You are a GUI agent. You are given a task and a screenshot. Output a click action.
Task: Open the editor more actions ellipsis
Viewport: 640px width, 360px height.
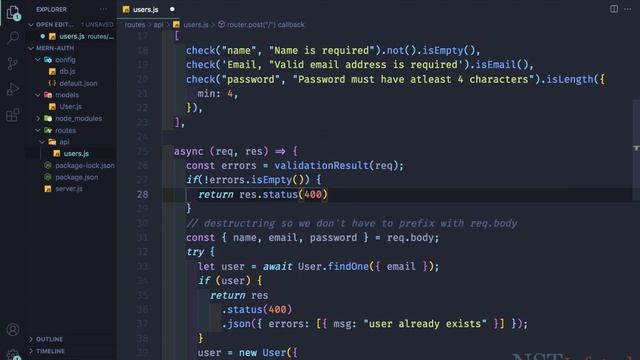click(628, 9)
